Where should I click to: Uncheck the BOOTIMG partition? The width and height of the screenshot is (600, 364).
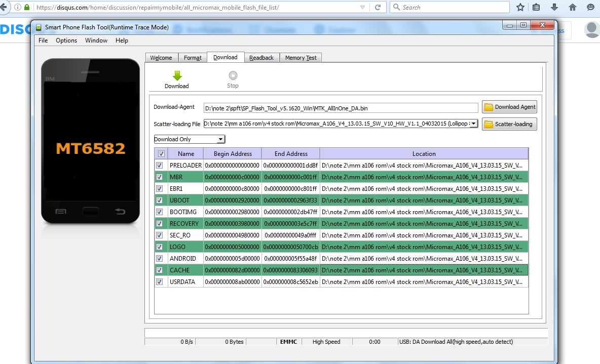(x=160, y=212)
